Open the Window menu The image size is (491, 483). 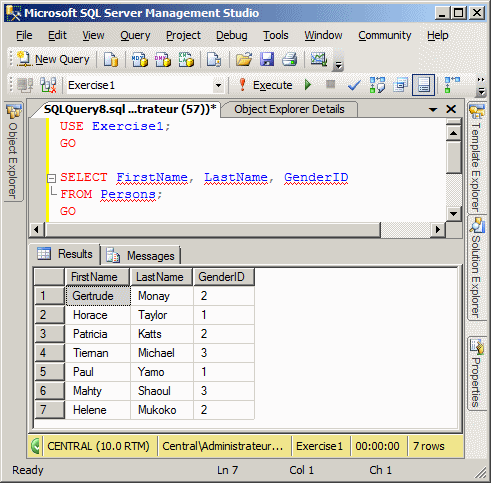pos(323,35)
